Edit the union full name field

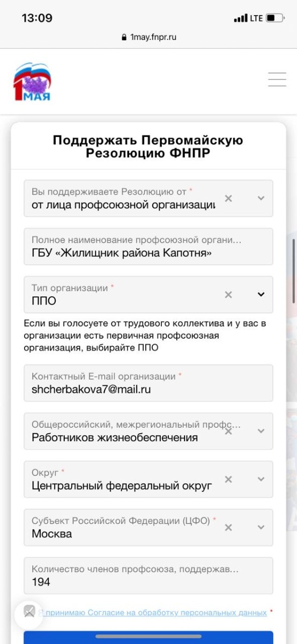148,246
